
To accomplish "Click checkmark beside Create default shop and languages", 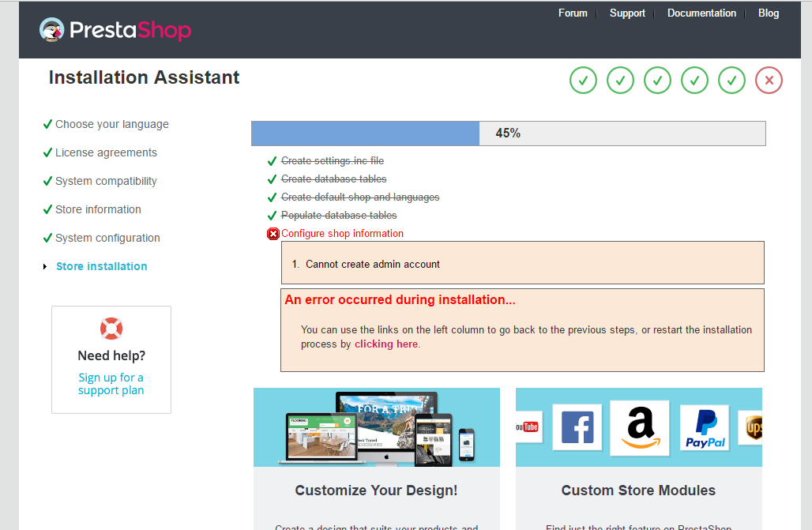I will coord(272,197).
